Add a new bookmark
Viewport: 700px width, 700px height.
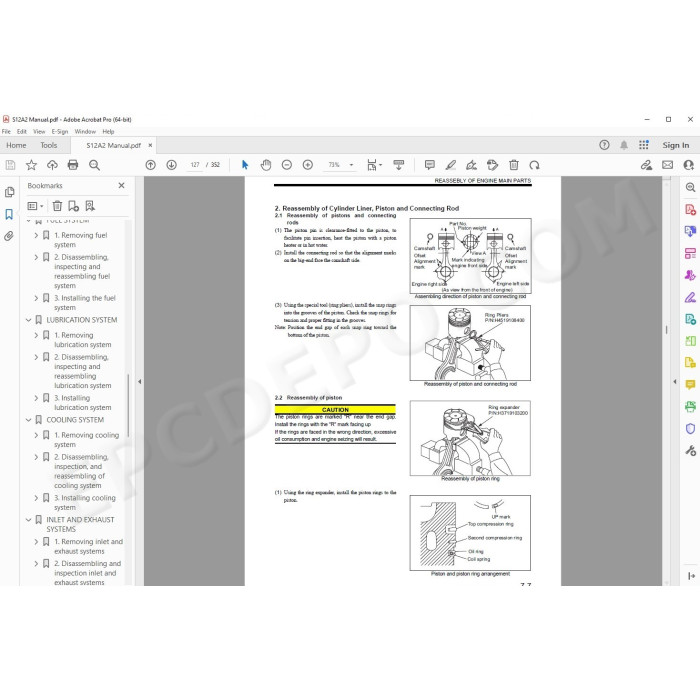tap(73, 206)
